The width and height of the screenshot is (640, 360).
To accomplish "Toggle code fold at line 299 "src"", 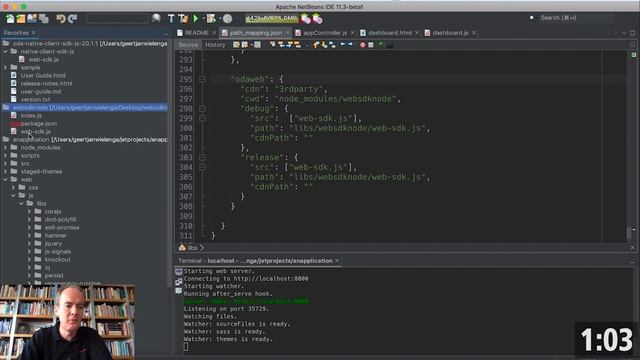I will click(202, 118).
